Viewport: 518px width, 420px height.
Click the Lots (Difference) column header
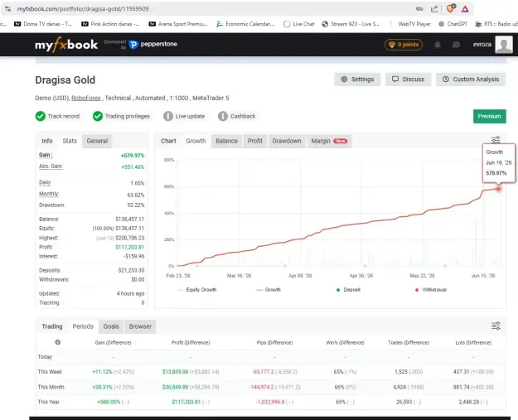pyautogui.click(x=473, y=343)
